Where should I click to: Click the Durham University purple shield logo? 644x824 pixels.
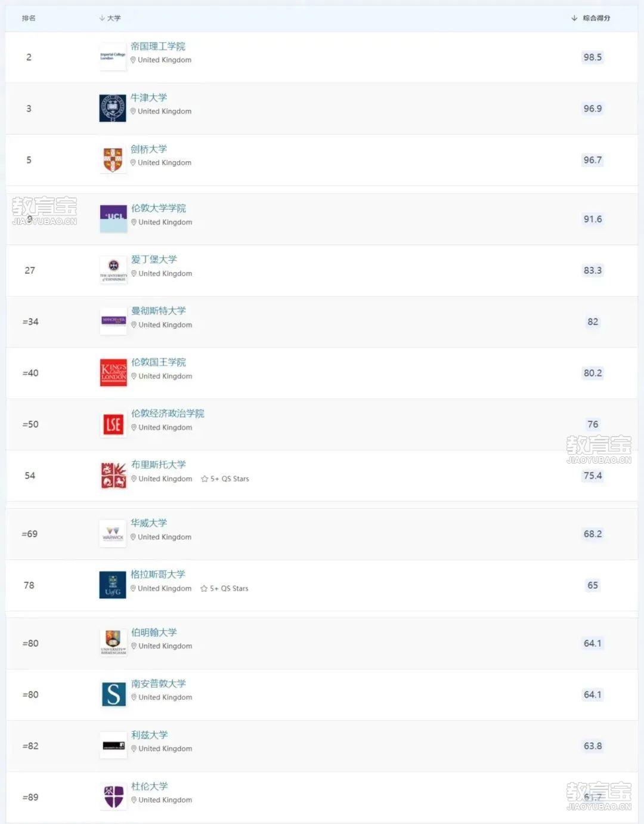click(113, 797)
